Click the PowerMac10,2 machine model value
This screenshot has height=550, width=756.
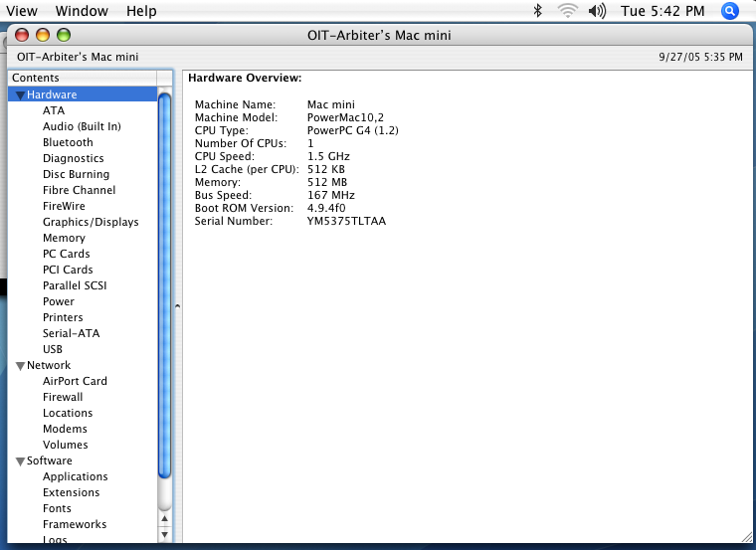tap(345, 117)
